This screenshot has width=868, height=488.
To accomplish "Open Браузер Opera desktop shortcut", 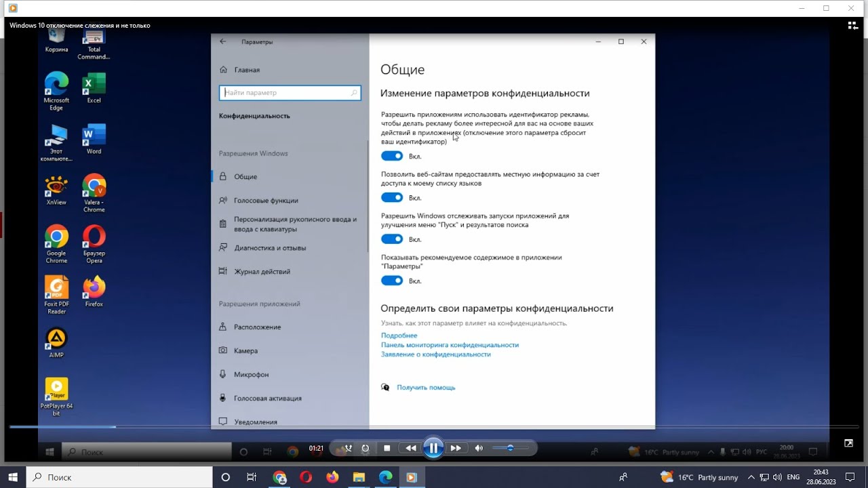I will [94, 244].
